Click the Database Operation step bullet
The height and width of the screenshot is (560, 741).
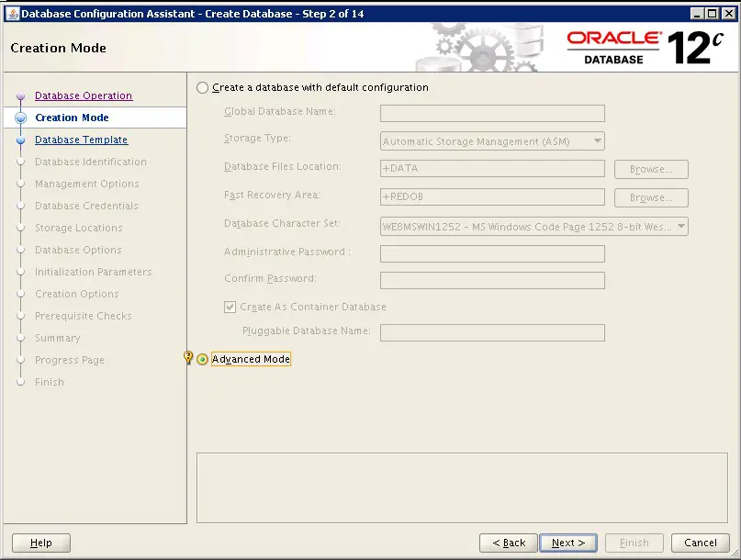[x=20, y=95]
